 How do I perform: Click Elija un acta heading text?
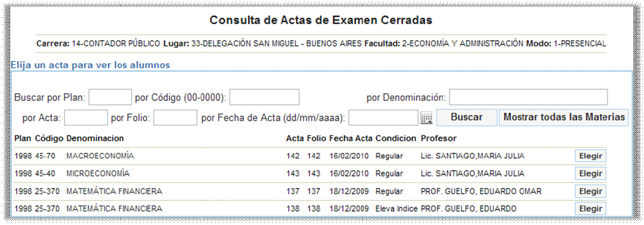pyautogui.click(x=90, y=65)
